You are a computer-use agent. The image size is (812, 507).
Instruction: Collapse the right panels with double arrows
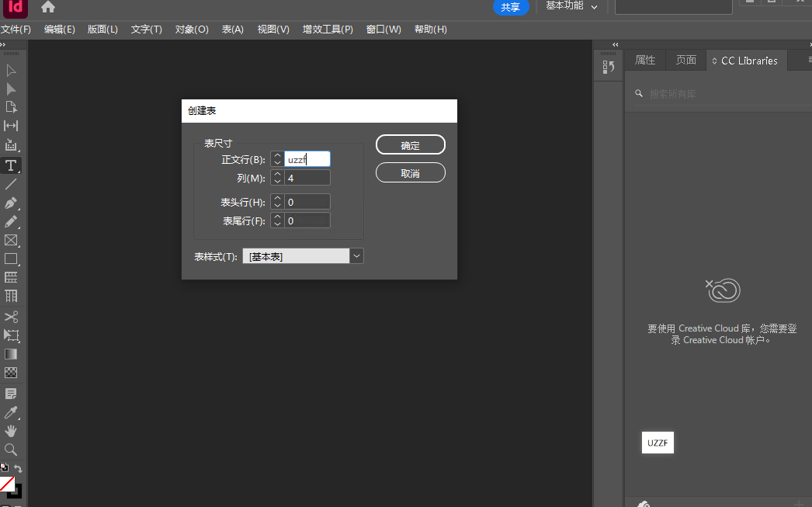click(x=616, y=44)
